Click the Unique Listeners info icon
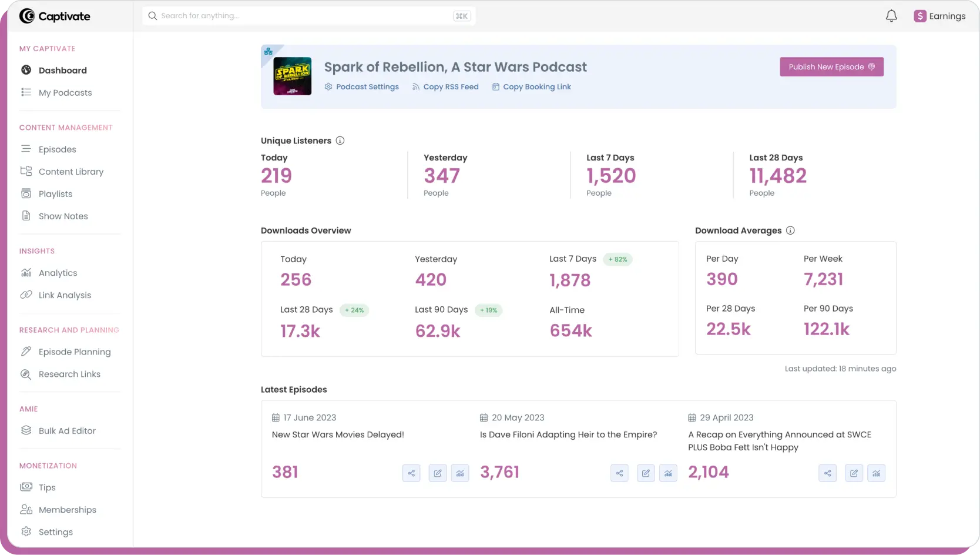 tap(340, 141)
